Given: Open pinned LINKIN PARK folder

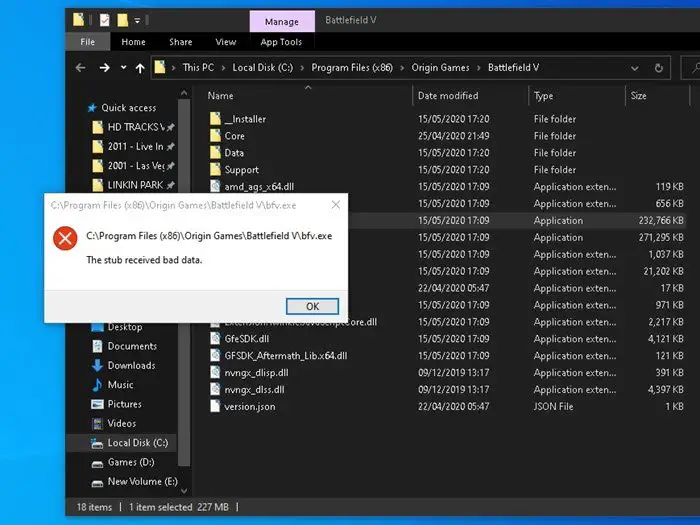Looking at the screenshot, I should (x=135, y=185).
